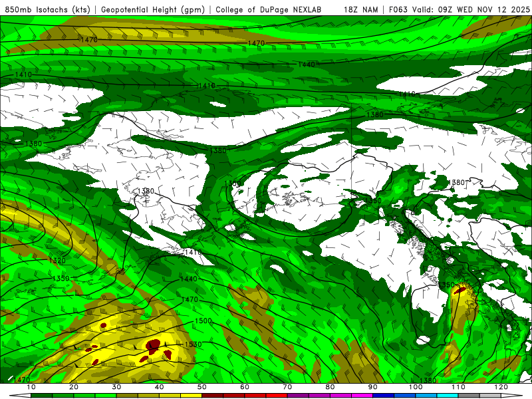The width and height of the screenshot is (532, 399).
Task: Select the bright magenta 85-90 kt legend swatch
Action: pyautogui.click(x=362, y=396)
